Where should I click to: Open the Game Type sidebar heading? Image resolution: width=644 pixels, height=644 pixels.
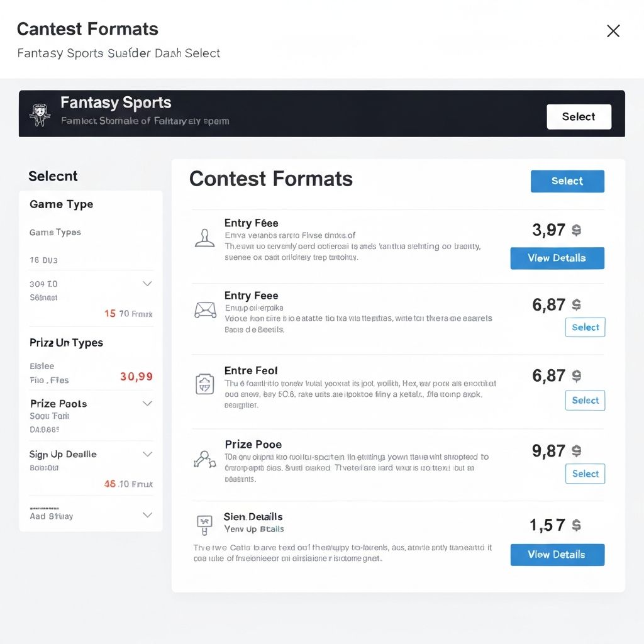point(61,204)
